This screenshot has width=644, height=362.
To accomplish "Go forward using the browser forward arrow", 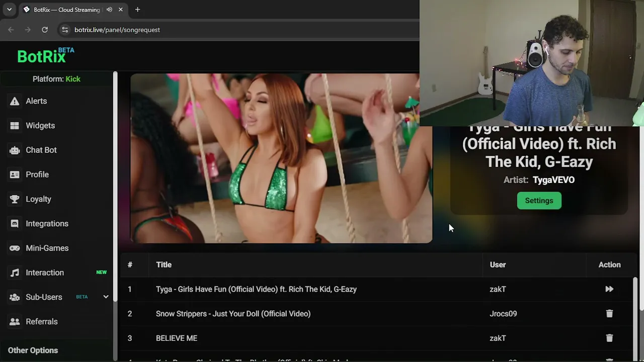I will click(28, 30).
